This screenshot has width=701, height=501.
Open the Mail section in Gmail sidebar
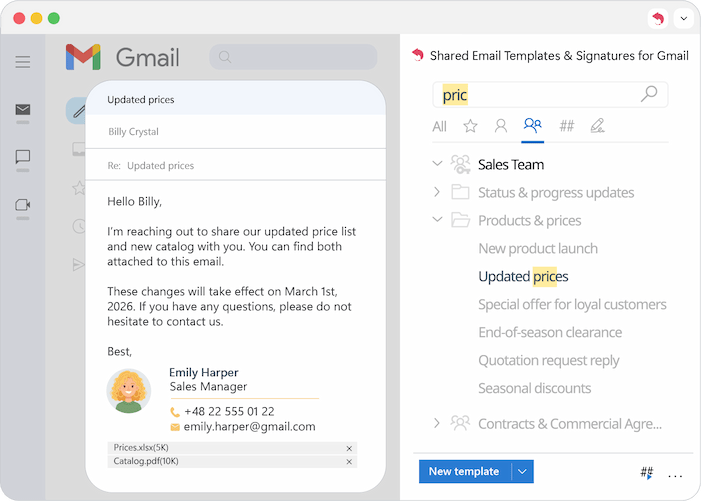tap(23, 109)
